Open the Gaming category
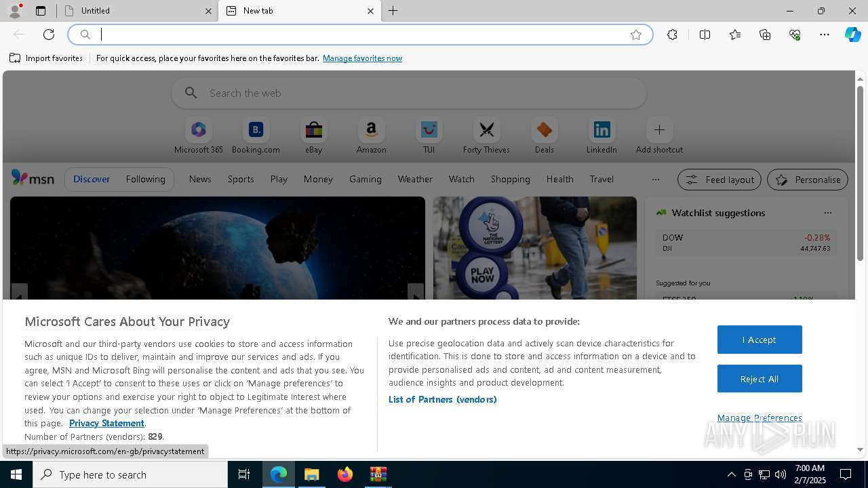Image resolution: width=868 pixels, height=488 pixels. [366, 179]
